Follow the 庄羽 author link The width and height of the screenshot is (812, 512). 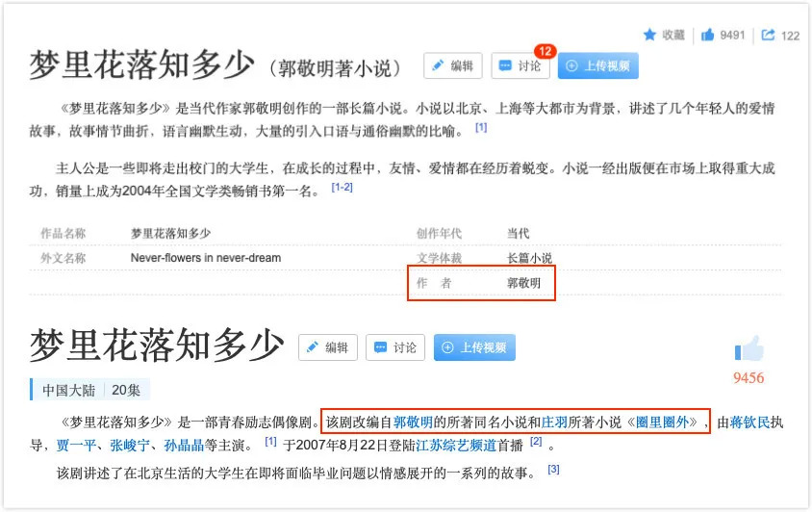554,422
